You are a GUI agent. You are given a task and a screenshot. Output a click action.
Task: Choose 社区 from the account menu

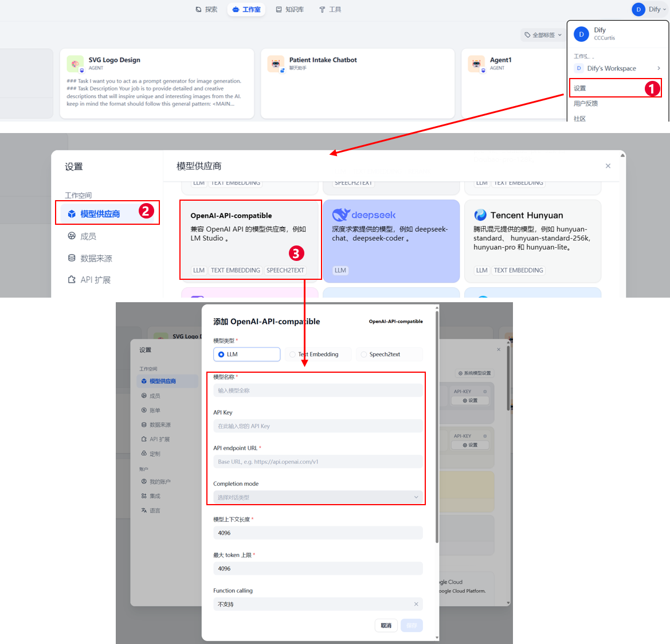click(580, 119)
